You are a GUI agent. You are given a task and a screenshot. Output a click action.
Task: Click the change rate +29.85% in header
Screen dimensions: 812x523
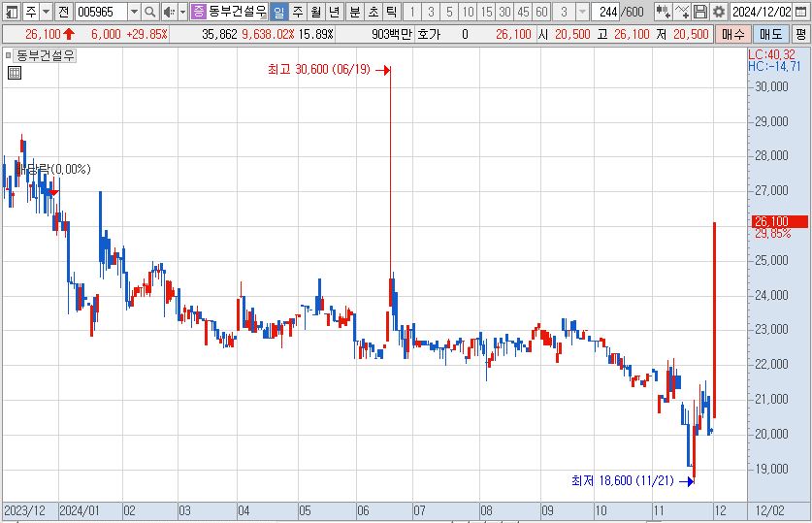click(146, 35)
